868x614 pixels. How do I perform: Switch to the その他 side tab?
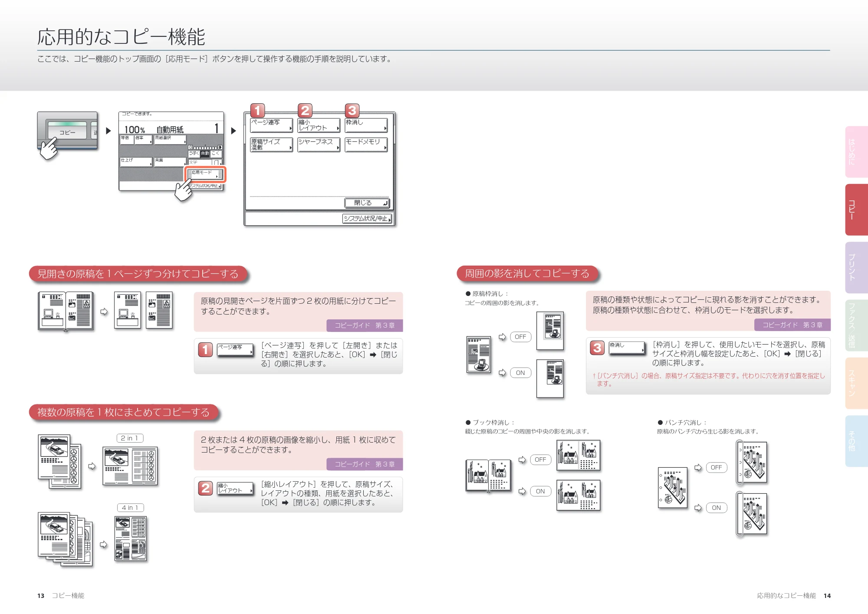[856, 441]
